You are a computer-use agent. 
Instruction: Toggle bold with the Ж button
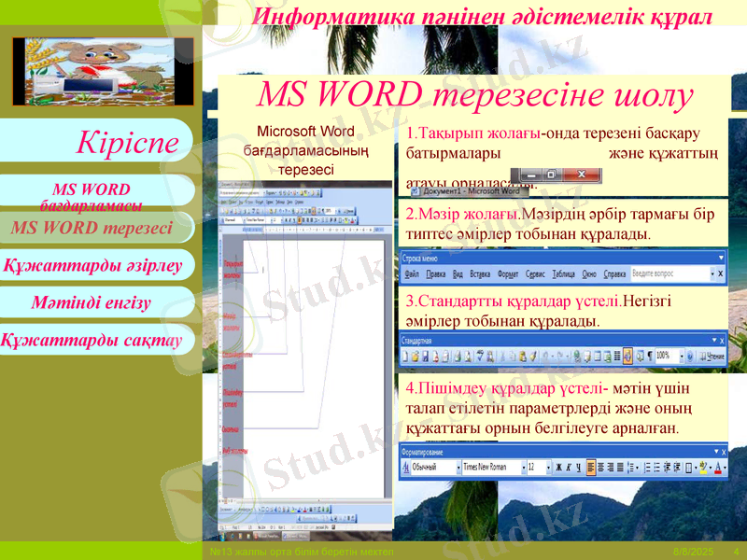pos(558,464)
